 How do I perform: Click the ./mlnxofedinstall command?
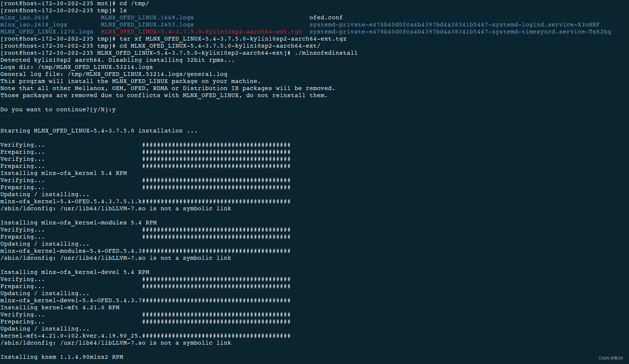click(x=326, y=53)
